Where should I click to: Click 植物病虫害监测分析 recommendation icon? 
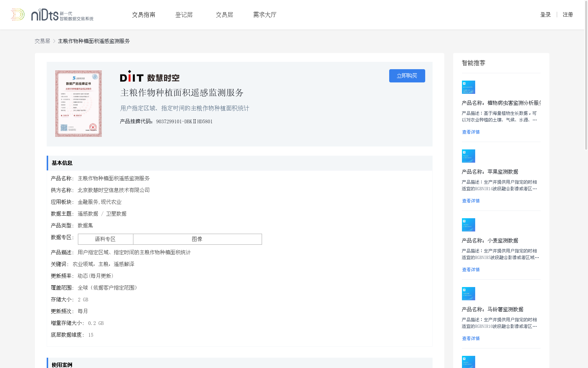(469, 87)
